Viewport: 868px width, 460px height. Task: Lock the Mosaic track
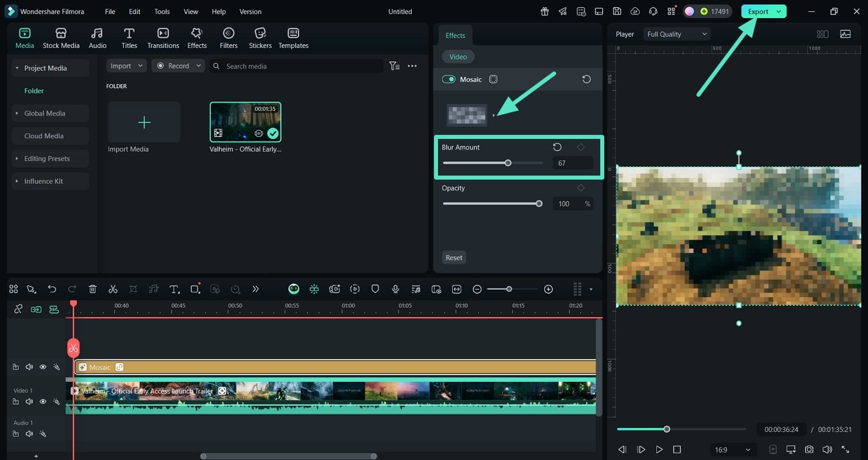click(15, 367)
